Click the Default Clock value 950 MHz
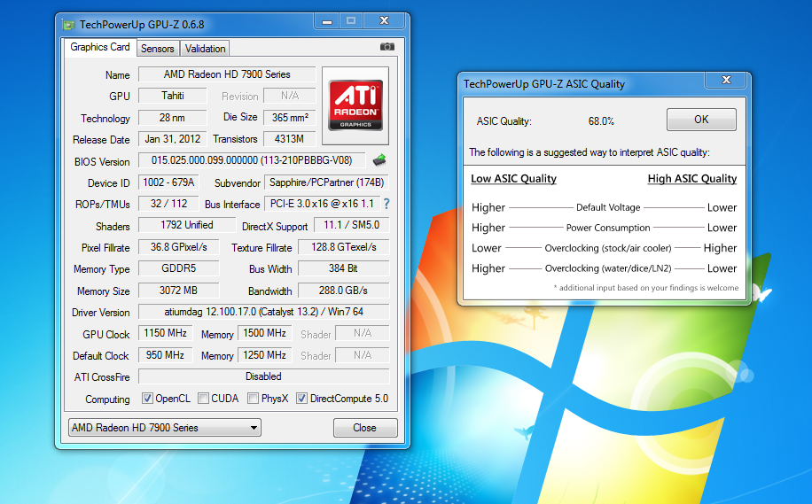The height and width of the screenshot is (504, 812). (165, 355)
